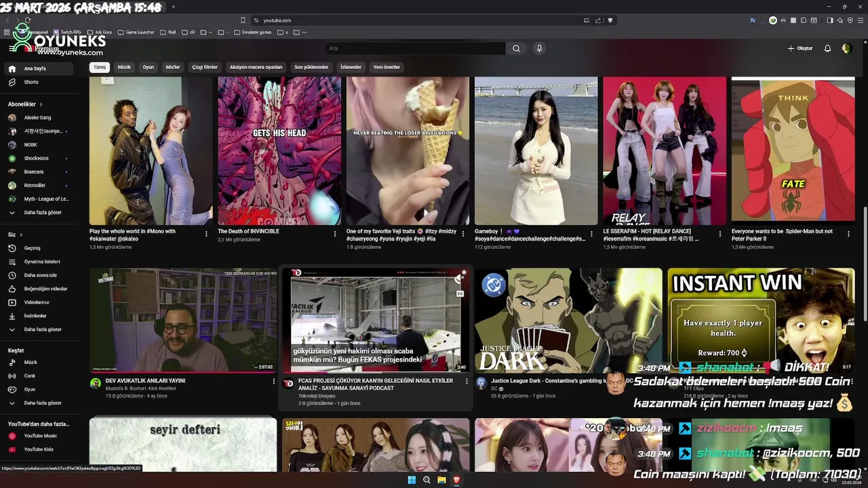Open Oyun gaming icon under Keşfet
The image size is (868, 488).
click(x=12, y=390)
